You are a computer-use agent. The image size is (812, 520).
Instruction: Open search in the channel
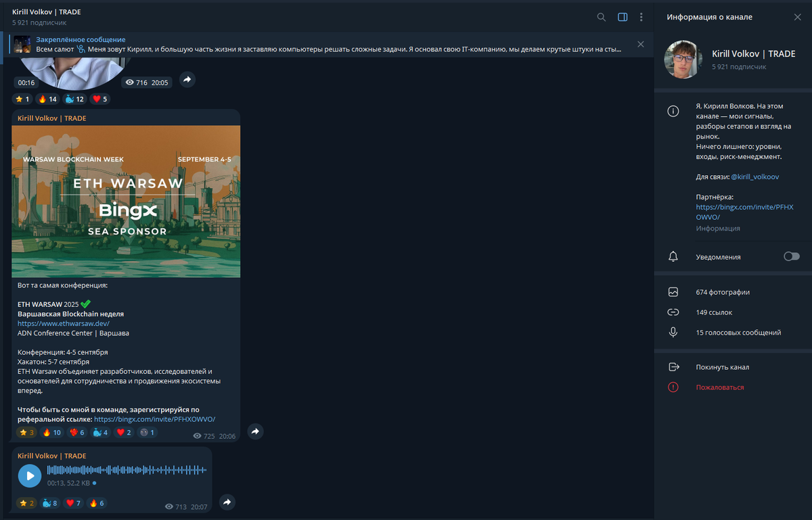click(601, 17)
